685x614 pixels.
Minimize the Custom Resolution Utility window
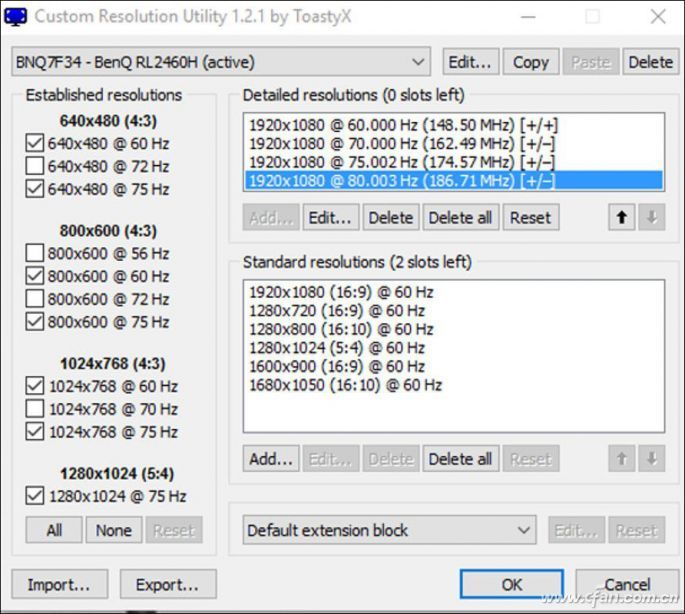coord(528,17)
